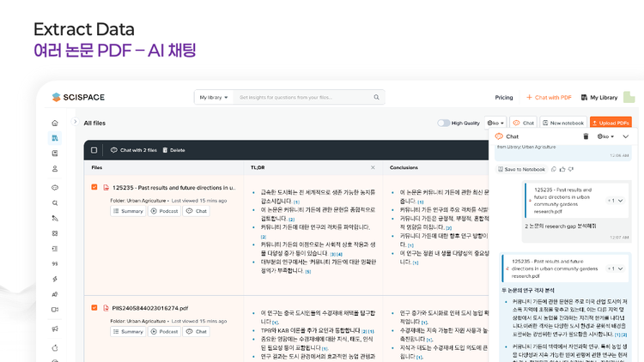This screenshot has width=644, height=362.
Task: Click the search magnifier in the top search bar
Action: [x=376, y=97]
